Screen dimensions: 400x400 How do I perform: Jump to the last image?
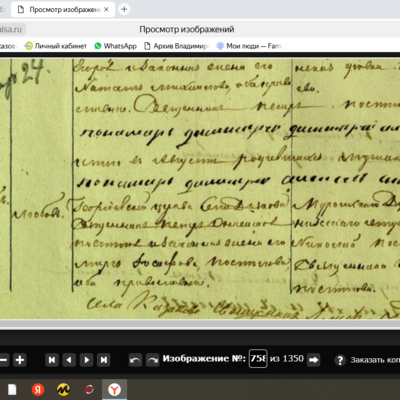[104, 360]
